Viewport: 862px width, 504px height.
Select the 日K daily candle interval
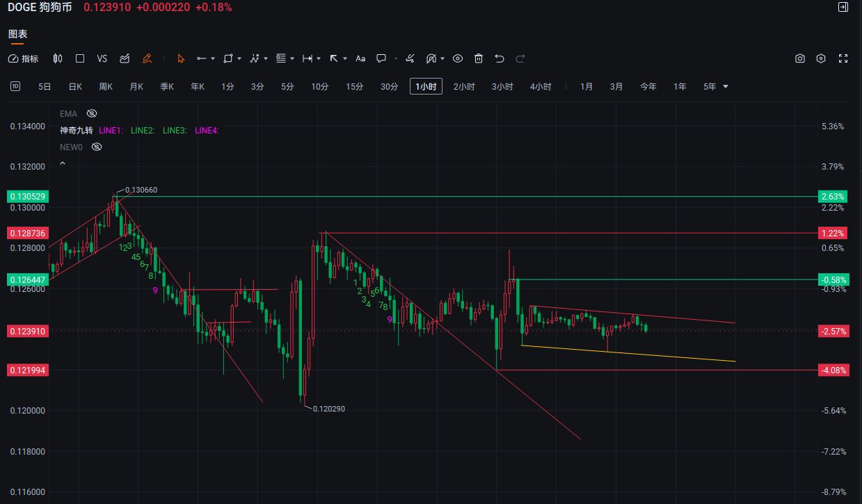75,87
